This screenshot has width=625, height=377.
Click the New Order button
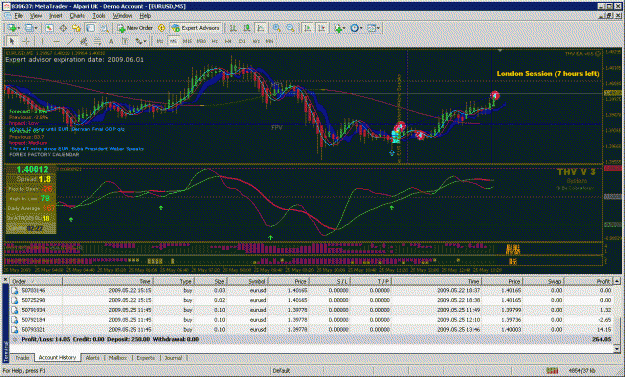coord(135,28)
